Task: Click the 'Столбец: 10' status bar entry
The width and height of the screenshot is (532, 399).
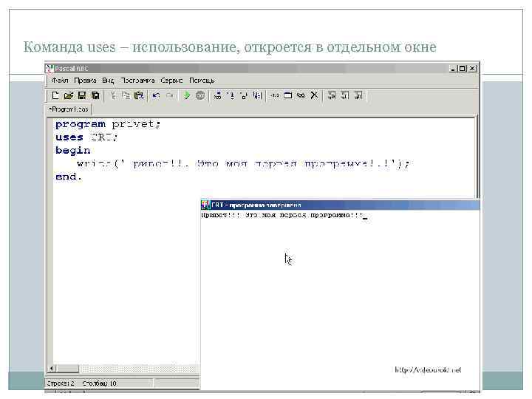Action: coord(100,383)
